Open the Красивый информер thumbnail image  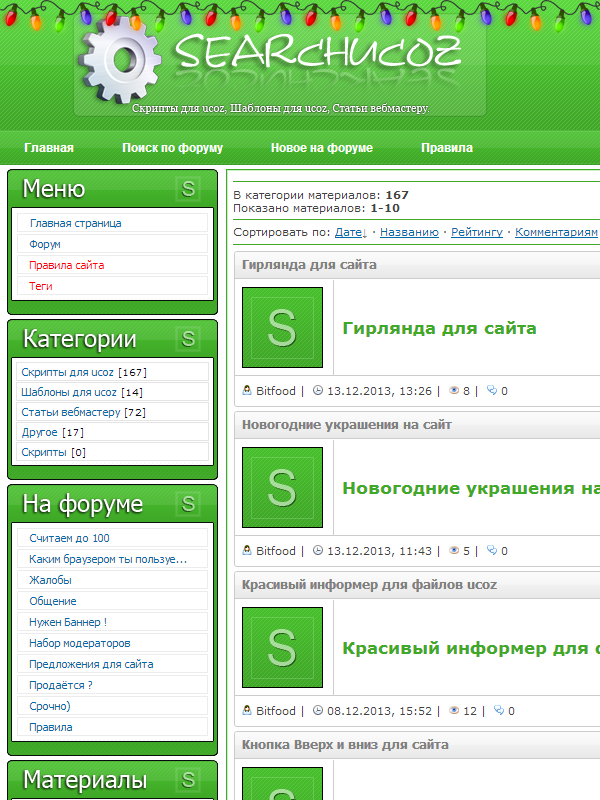(282, 647)
